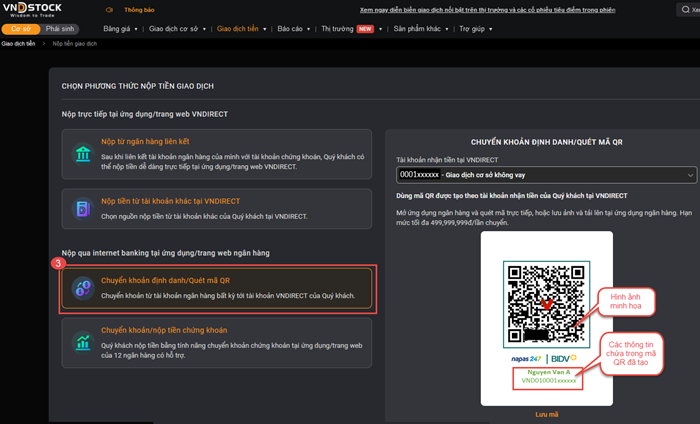
Task: Open the receiving account dropdown
Action: pos(546,175)
